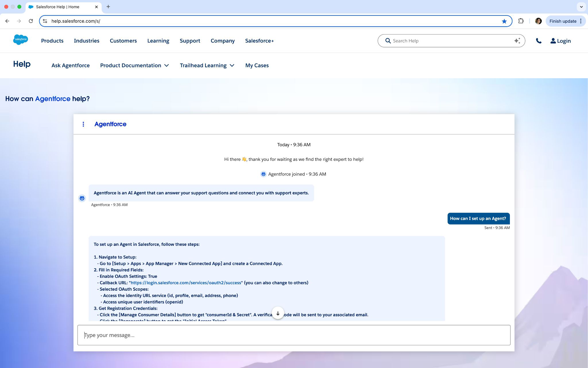Close the Salesforce Help tab
This screenshot has height=368, width=588.
[96, 7]
